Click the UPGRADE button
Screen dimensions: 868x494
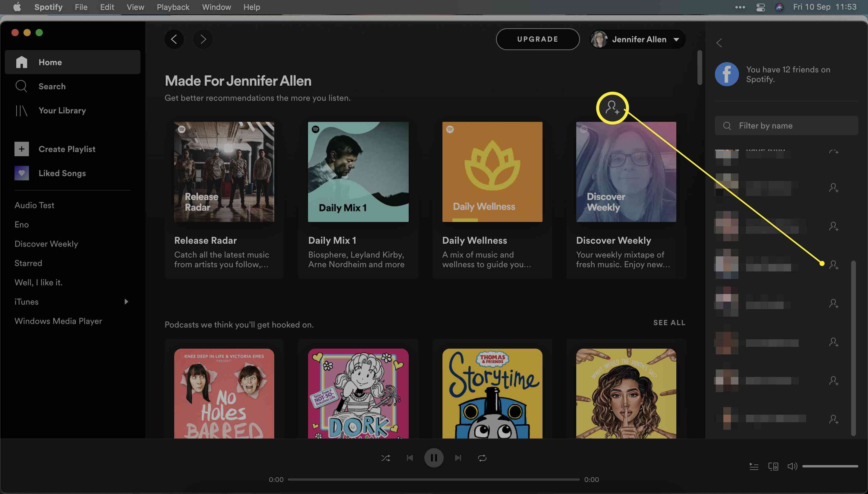click(538, 40)
